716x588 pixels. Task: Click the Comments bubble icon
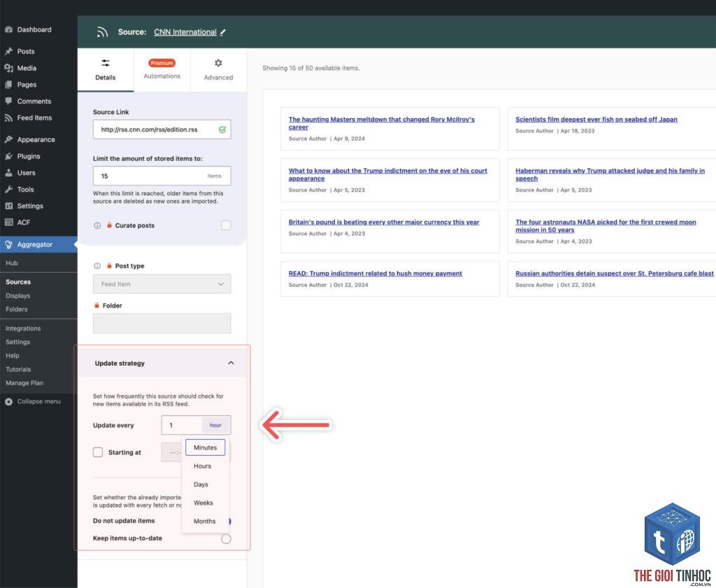click(8, 101)
